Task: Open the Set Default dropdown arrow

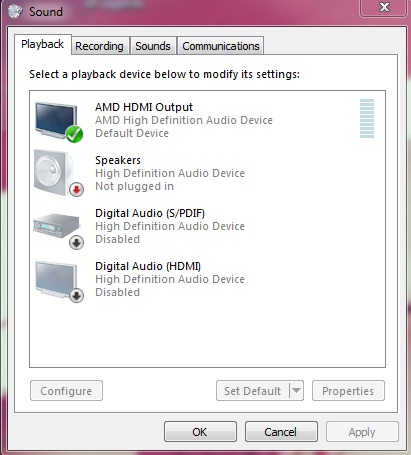Action: (296, 390)
